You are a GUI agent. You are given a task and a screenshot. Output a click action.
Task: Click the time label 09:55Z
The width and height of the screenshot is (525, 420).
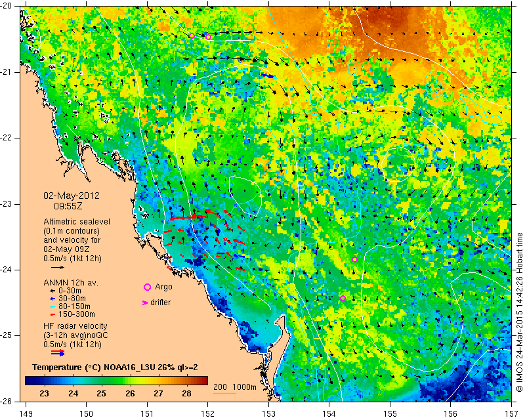click(68, 206)
